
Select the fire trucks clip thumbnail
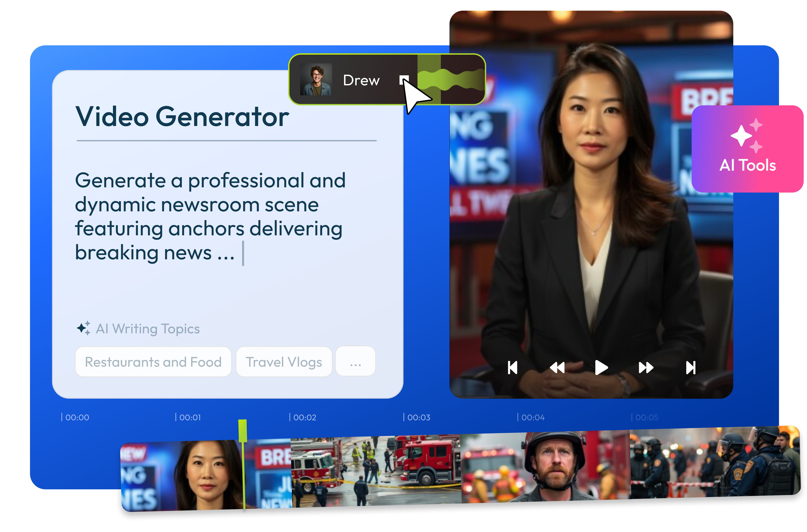click(x=376, y=470)
